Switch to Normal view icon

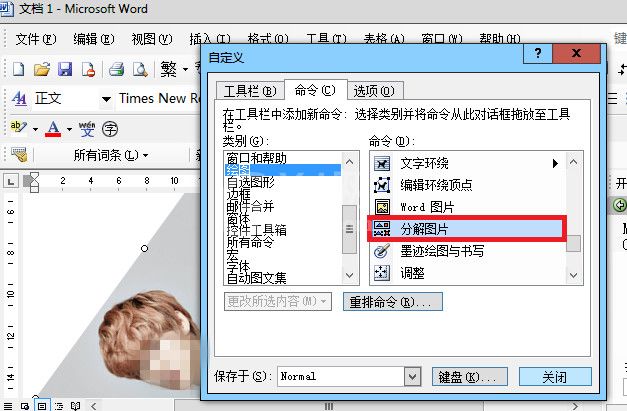point(8,406)
